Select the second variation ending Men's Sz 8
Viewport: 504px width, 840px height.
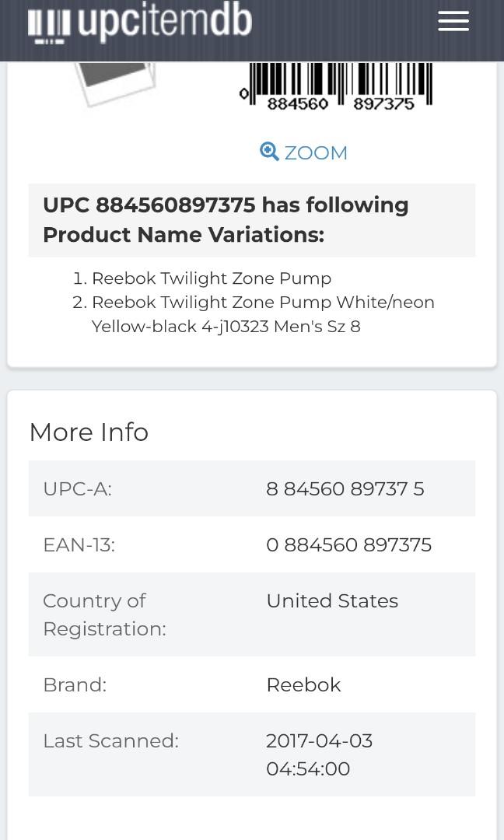[x=263, y=314]
